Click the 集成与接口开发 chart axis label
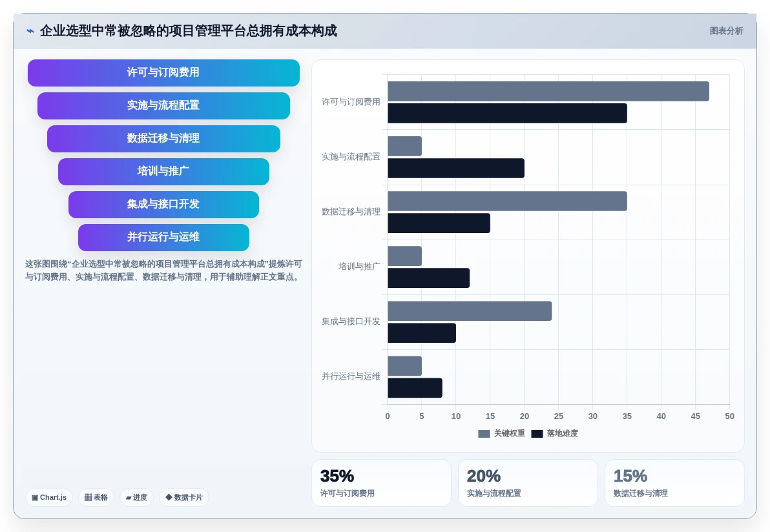 coord(351,322)
